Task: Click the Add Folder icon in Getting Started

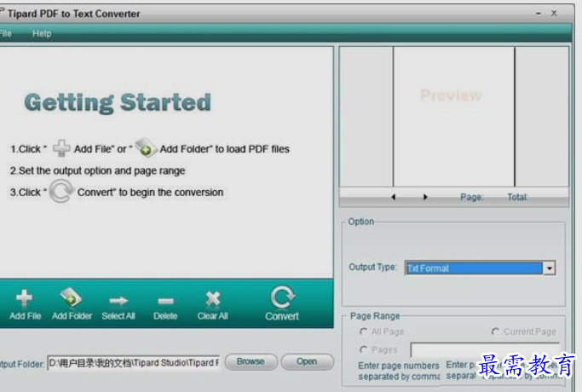Action: tap(146, 147)
